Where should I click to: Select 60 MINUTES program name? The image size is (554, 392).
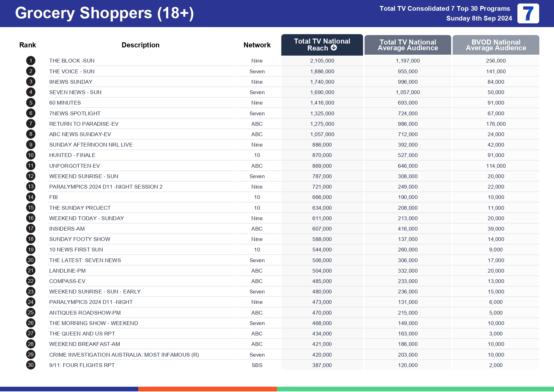pyautogui.click(x=65, y=103)
